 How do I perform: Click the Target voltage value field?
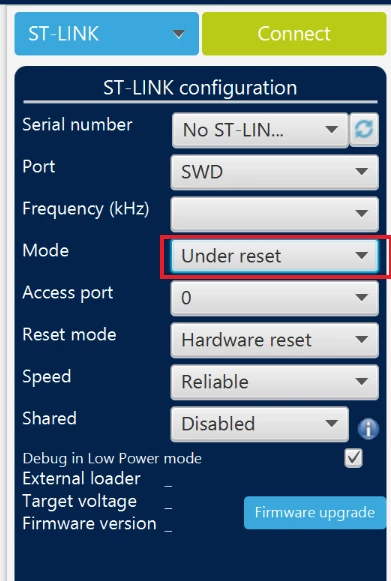168,504
